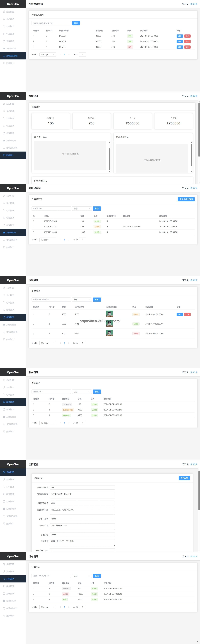Click active 全局配置 gear icon on 全局配置 page
Image resolution: width=200 pixels, height=644 pixels.
click(4, 472)
